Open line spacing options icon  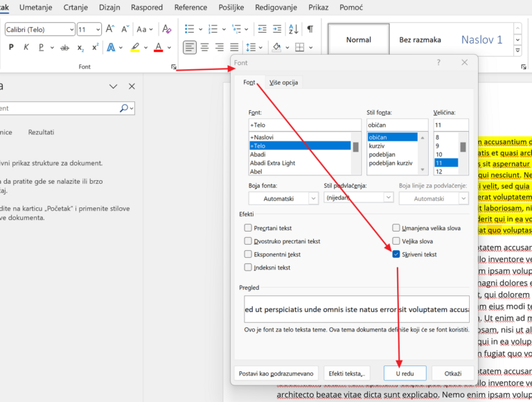(251, 47)
